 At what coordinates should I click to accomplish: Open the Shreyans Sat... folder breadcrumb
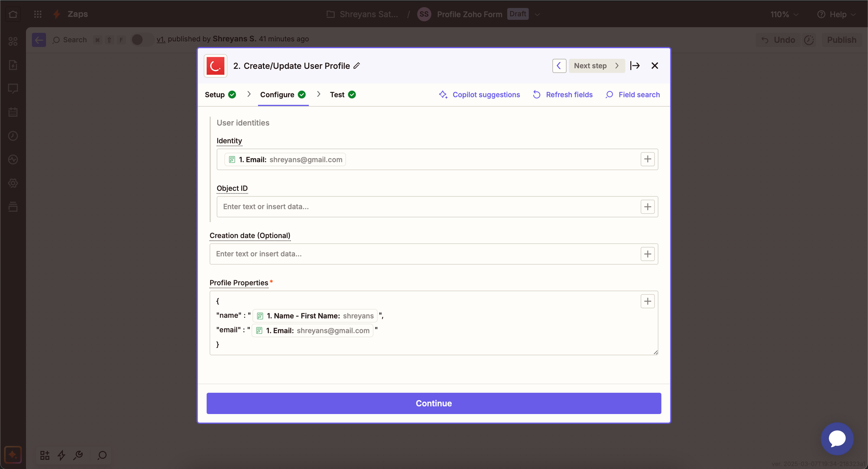coord(362,14)
